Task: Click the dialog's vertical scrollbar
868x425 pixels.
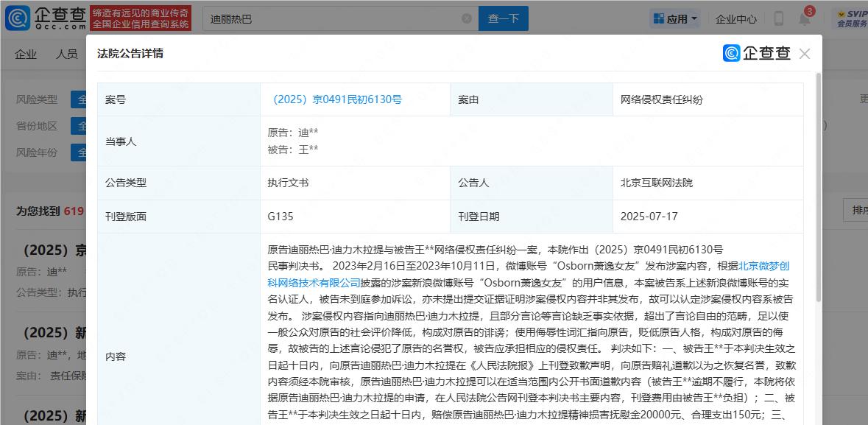Action: (819, 189)
